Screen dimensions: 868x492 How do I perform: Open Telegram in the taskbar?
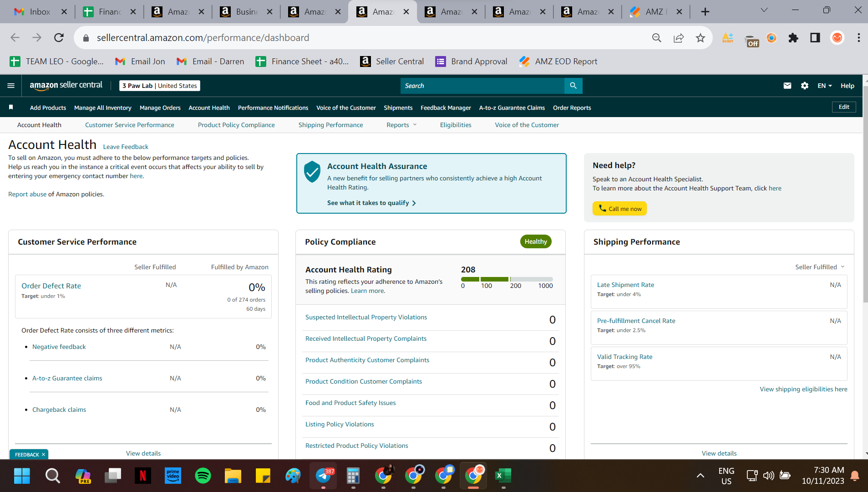(x=324, y=476)
